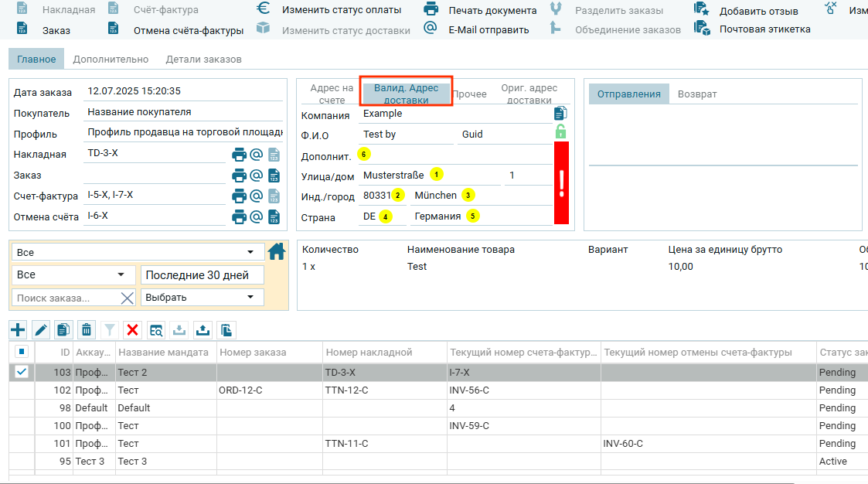Image resolution: width=868 pixels, height=484 pixels.
Task: Copy address using icon beside Компания field
Action: (560, 114)
